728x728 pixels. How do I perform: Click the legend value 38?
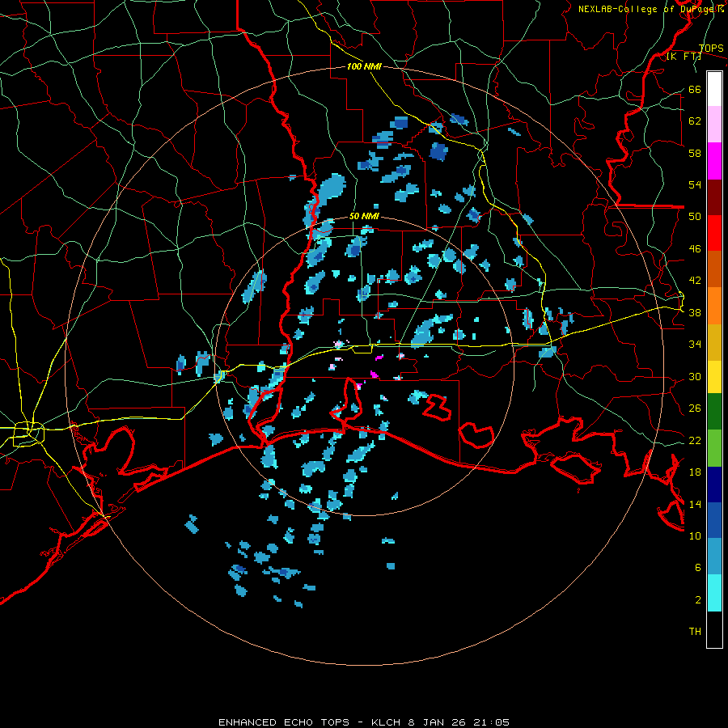[695, 312]
